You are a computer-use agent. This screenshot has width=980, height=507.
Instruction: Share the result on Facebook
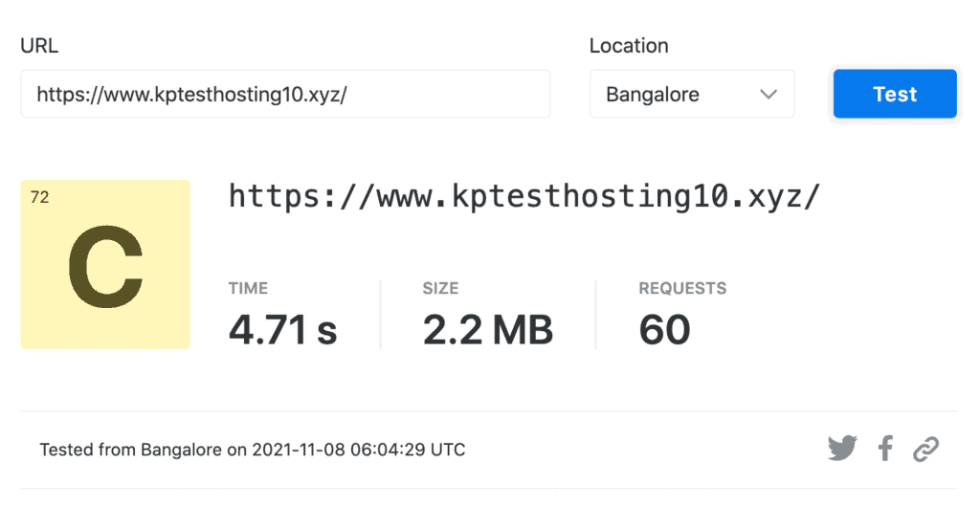pyautogui.click(x=885, y=448)
